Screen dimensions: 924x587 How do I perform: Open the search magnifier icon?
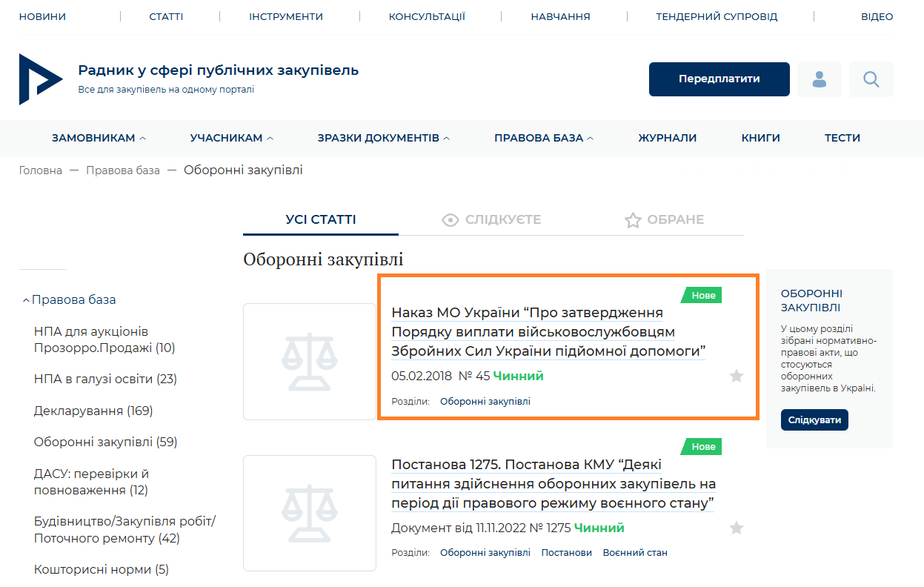click(x=871, y=79)
